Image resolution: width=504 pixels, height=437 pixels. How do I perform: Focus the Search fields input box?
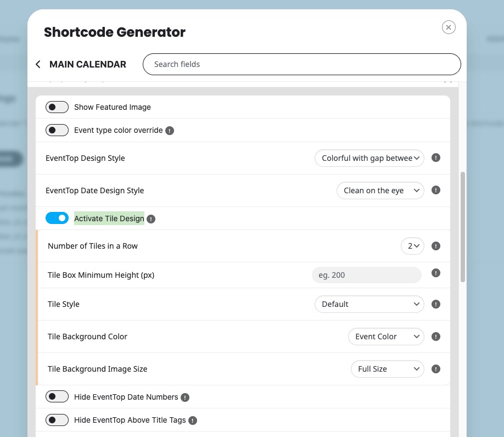point(302,64)
